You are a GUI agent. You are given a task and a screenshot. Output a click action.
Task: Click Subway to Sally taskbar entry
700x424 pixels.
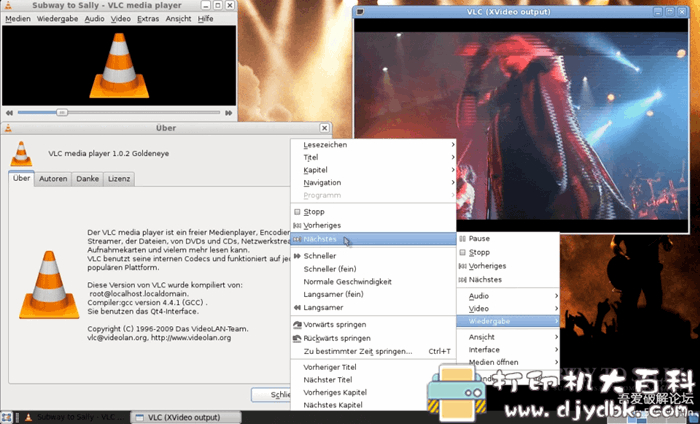[75, 417]
